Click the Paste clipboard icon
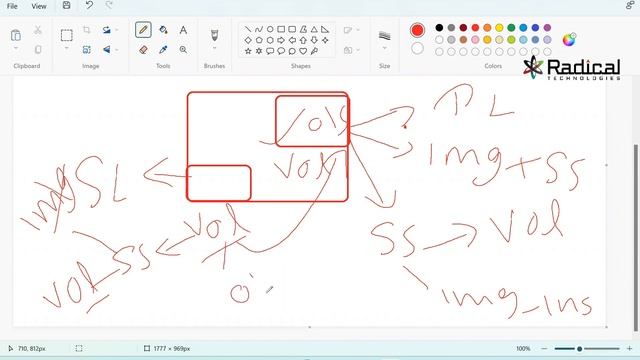Viewport: 640px width, 360px height. point(16,36)
